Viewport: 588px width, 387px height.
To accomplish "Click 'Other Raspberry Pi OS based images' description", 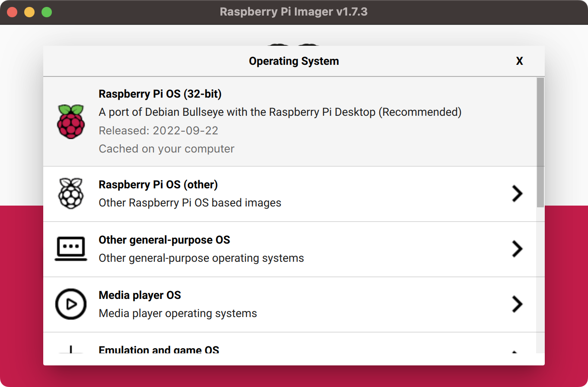I will [190, 203].
